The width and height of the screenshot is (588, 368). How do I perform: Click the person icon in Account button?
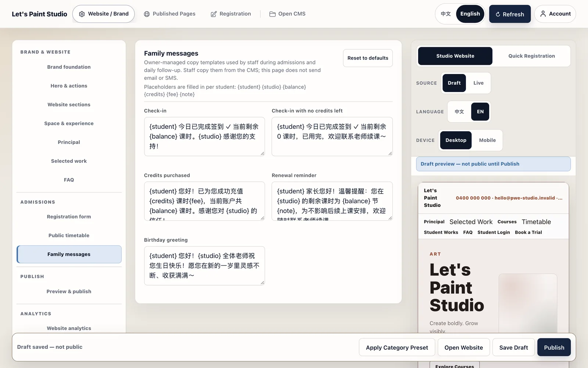click(x=543, y=14)
